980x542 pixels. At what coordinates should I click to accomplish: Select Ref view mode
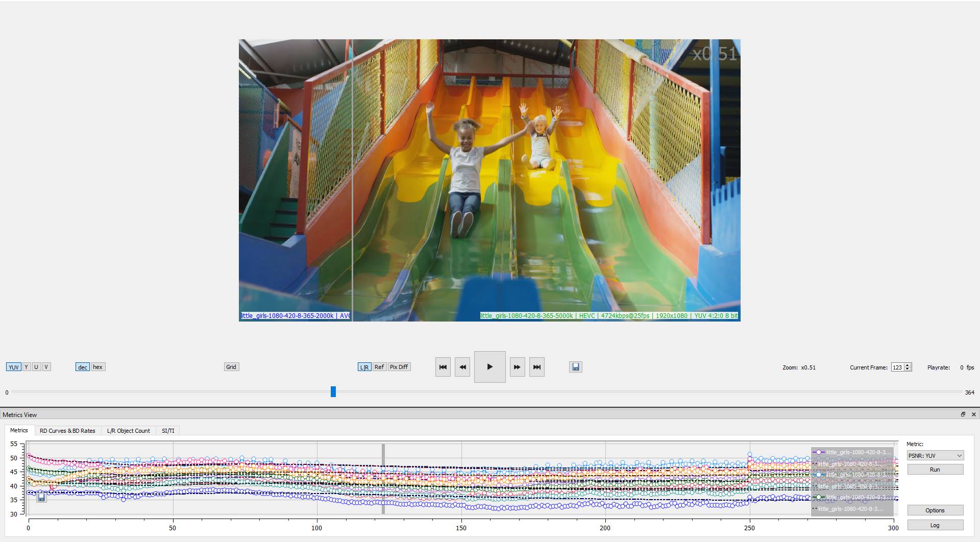point(379,367)
